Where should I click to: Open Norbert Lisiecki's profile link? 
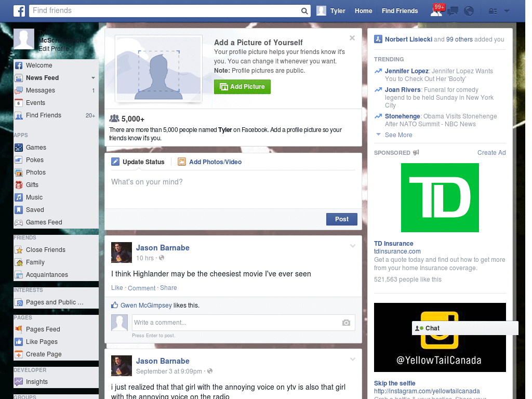point(408,39)
